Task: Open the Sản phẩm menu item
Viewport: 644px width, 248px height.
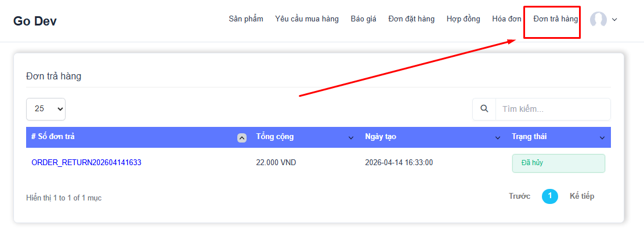Action: point(245,19)
